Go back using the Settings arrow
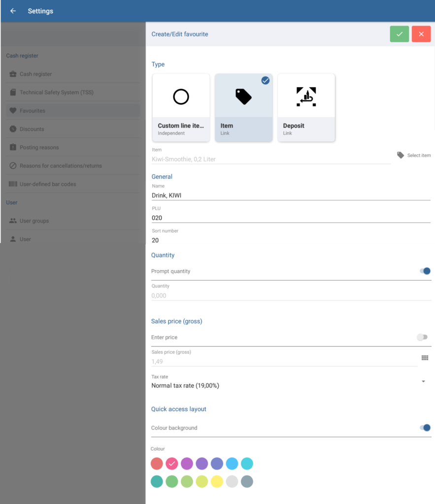Screen dimensions: 435x504 click(x=13, y=11)
